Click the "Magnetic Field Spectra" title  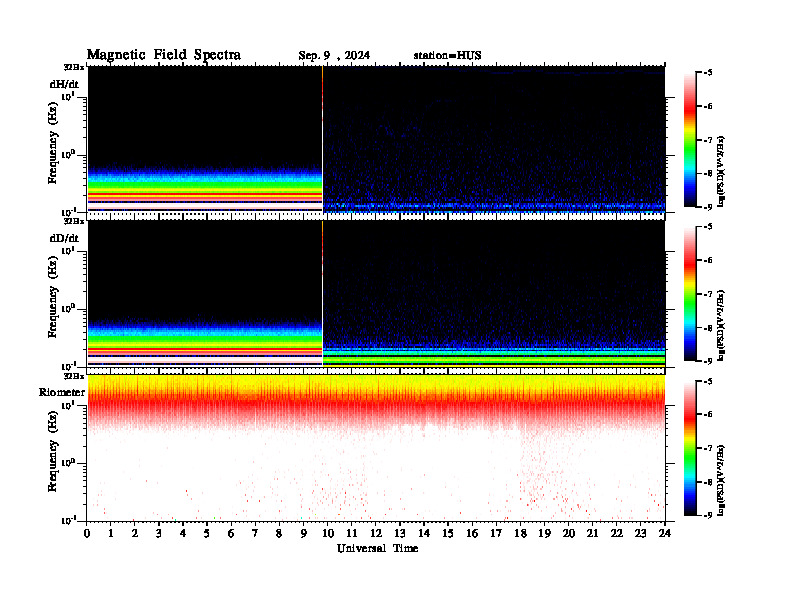164,55
